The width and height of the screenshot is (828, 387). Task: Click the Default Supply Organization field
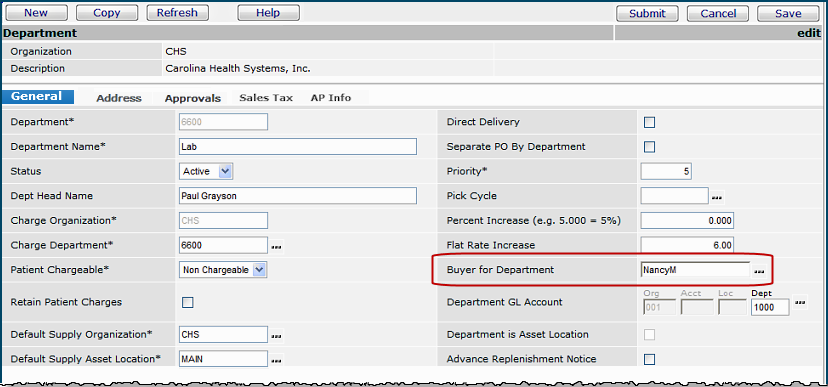(223, 335)
